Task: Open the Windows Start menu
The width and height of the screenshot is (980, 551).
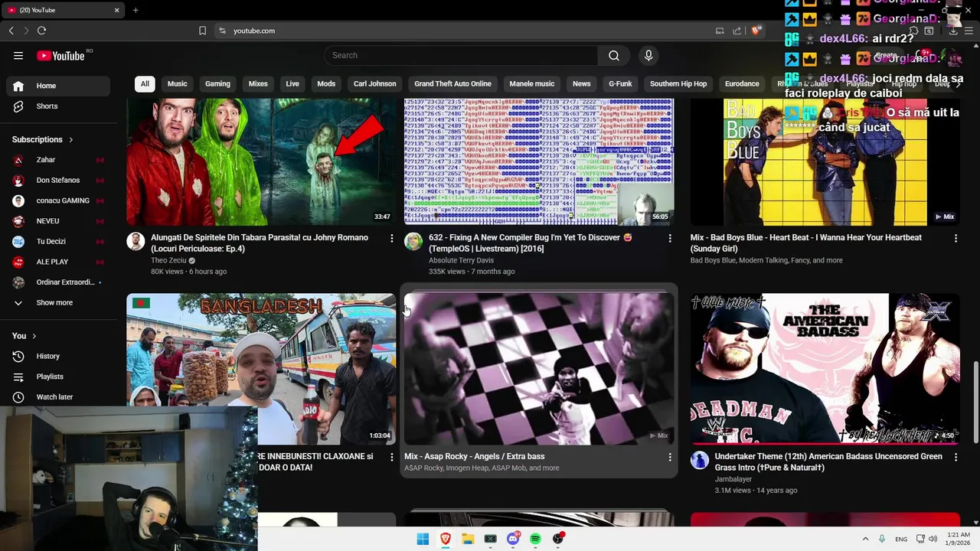Action: coord(423,539)
